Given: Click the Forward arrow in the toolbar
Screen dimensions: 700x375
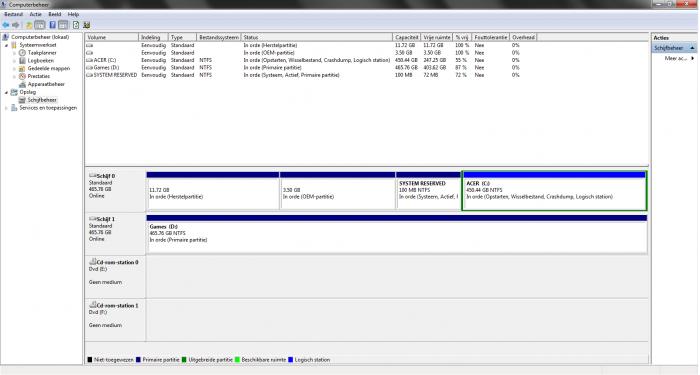Looking at the screenshot, I should point(16,25).
